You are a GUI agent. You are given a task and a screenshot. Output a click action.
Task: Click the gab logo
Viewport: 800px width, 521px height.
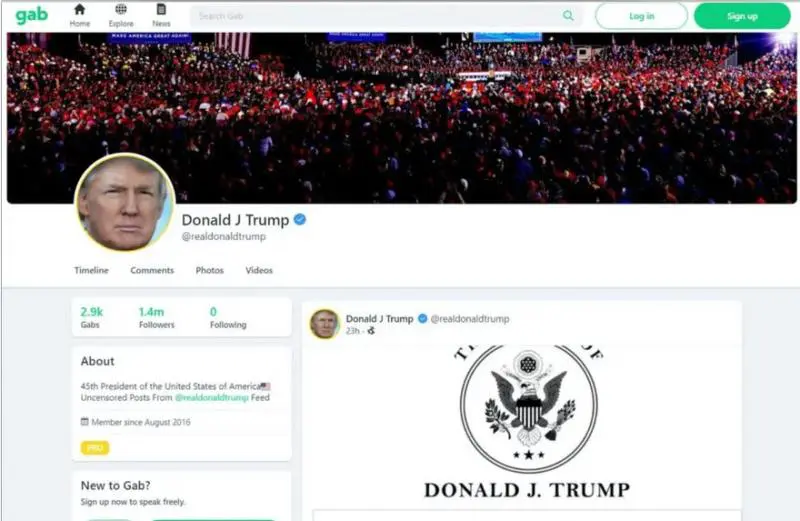[32, 15]
